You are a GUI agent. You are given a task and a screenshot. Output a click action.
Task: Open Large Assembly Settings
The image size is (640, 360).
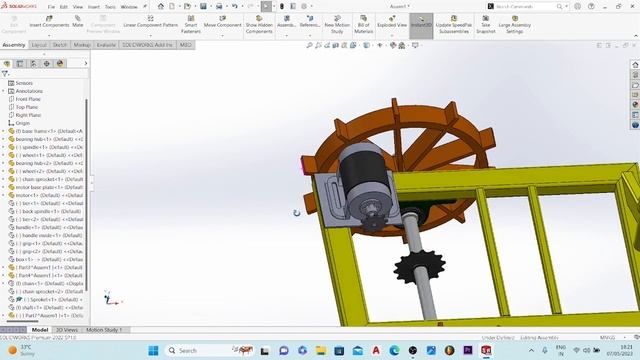[x=514, y=24]
